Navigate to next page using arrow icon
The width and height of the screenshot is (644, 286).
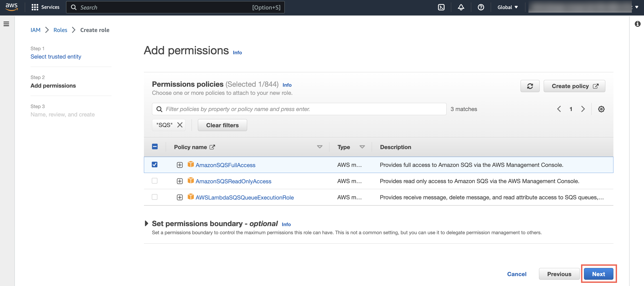(x=582, y=109)
